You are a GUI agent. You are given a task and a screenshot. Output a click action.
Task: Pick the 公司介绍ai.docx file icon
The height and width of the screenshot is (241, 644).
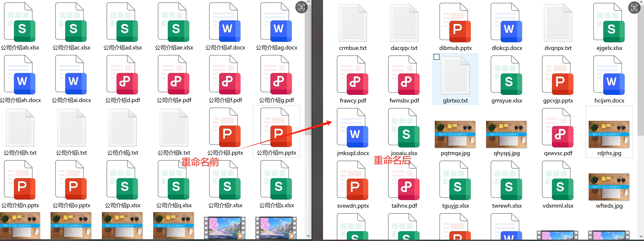click(x=71, y=75)
